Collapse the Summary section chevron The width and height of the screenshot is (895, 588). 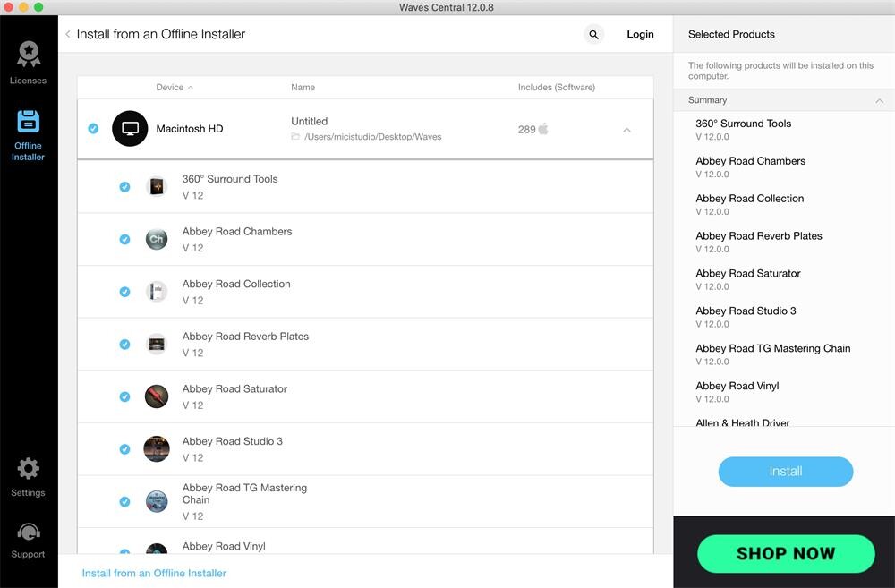(880, 101)
